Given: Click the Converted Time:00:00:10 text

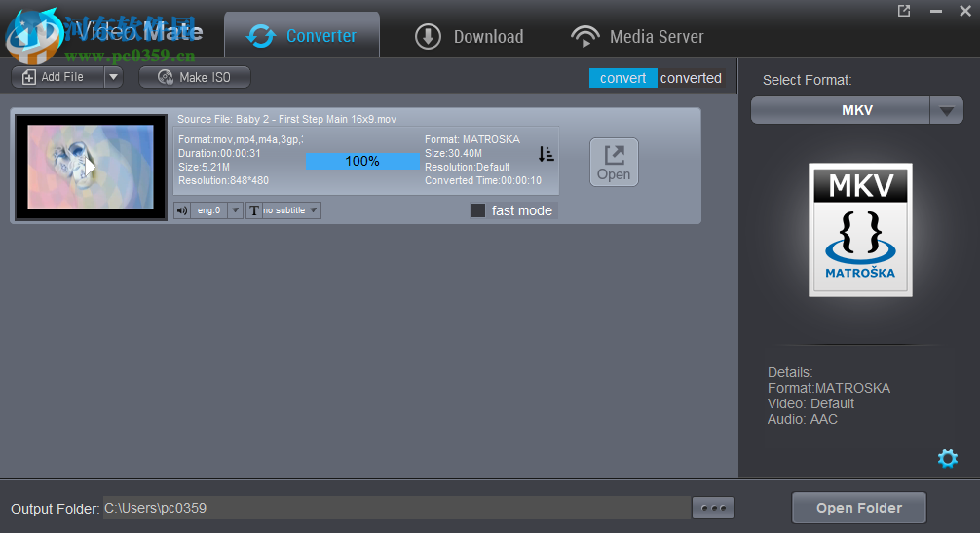Looking at the screenshot, I should pos(483,180).
